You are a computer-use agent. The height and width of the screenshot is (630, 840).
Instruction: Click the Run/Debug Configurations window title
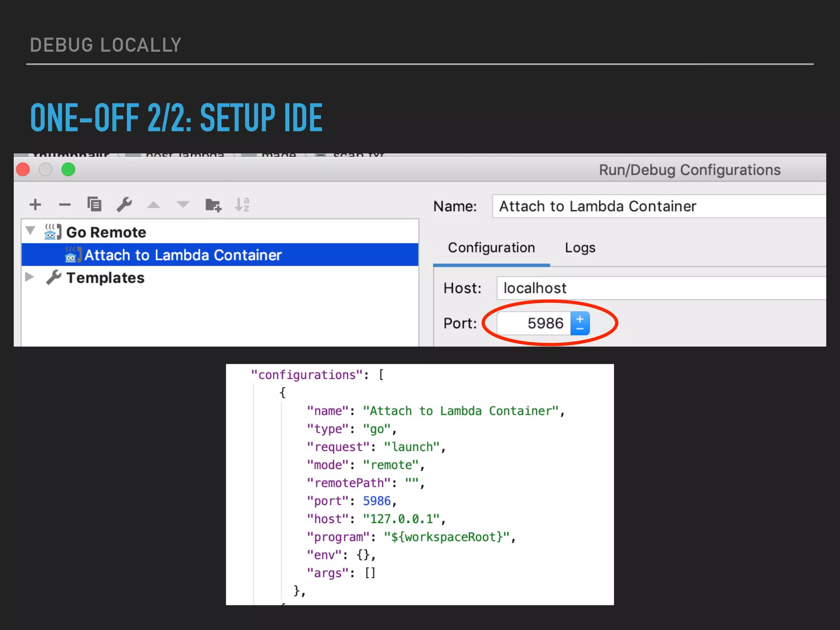689,170
